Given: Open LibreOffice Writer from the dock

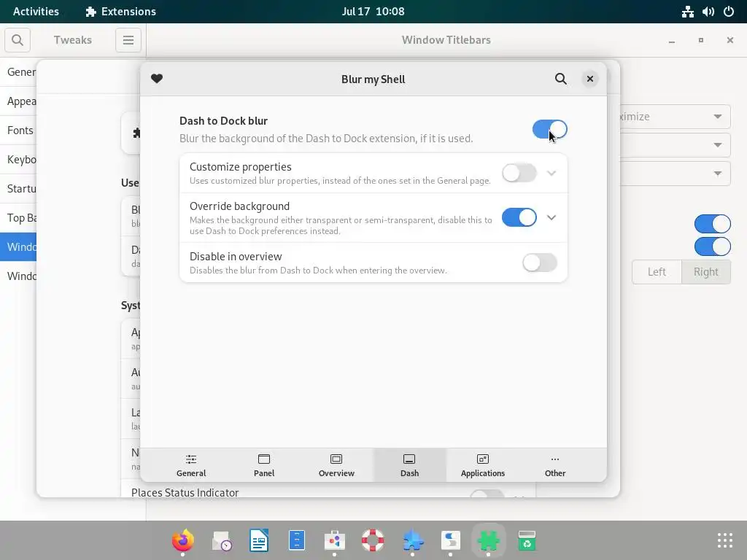Looking at the screenshot, I should (x=259, y=540).
